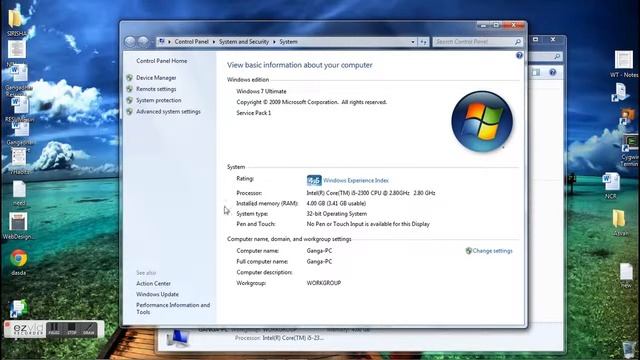Open Windows Update from See also
640x360 pixels.
[158, 294]
